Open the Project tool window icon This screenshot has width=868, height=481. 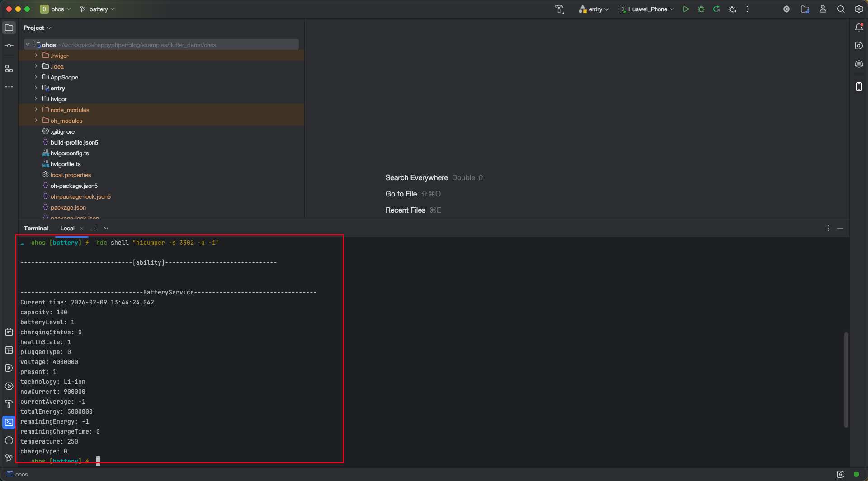click(9, 28)
